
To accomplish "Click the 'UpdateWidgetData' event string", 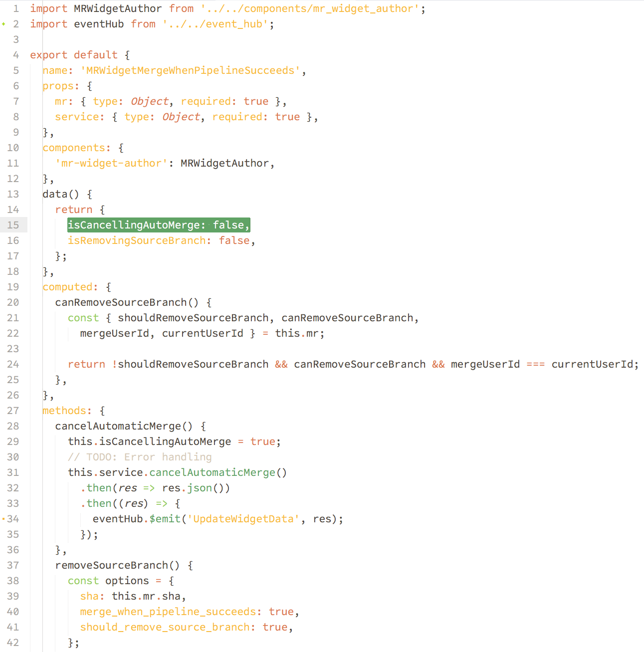I will [x=243, y=519].
